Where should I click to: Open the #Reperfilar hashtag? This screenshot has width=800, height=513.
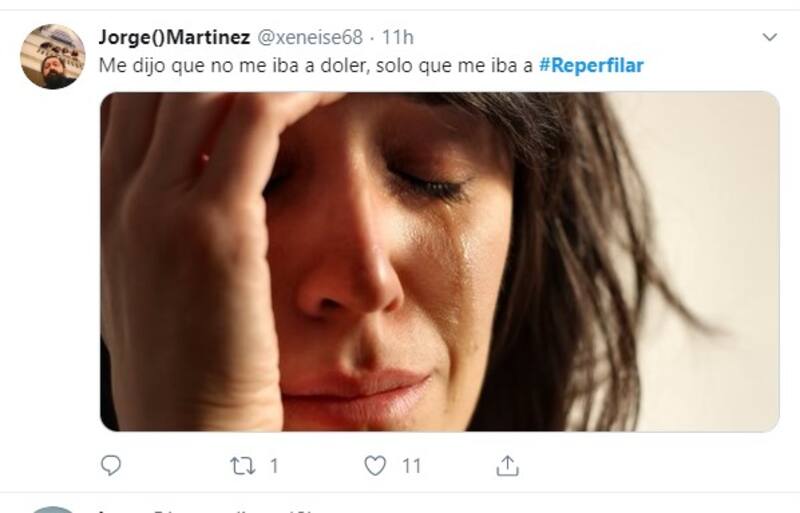click(591, 65)
